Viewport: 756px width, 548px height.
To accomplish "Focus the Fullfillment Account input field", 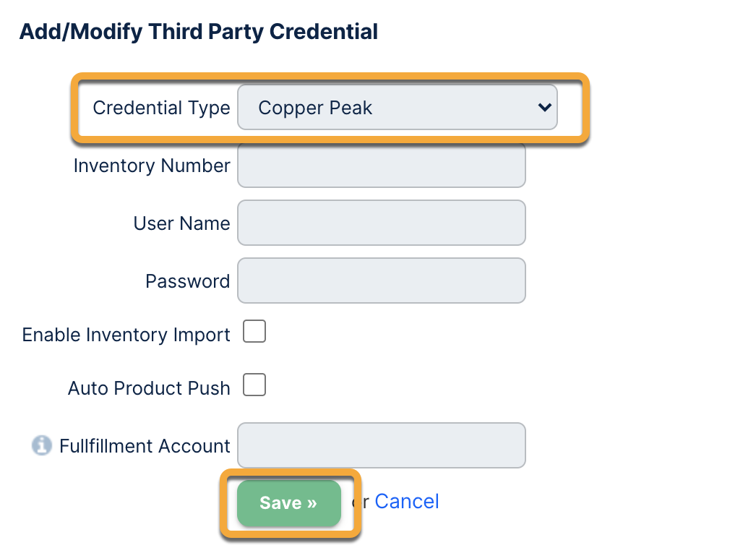I will pyautogui.click(x=381, y=445).
